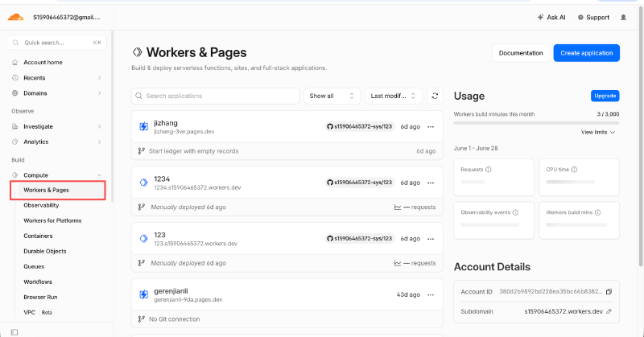Viewport: 644px width, 337px height.
Task: Click the Workers build minutes usage bar
Action: (x=536, y=123)
